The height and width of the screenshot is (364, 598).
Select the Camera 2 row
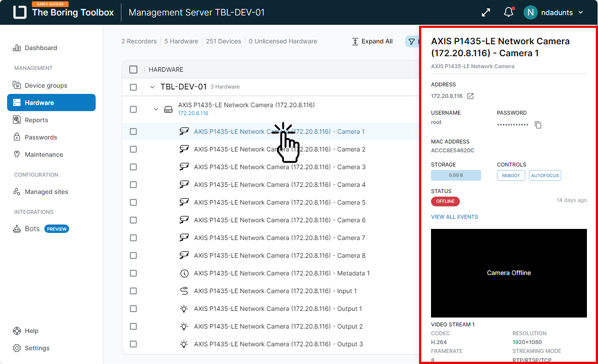point(271,149)
